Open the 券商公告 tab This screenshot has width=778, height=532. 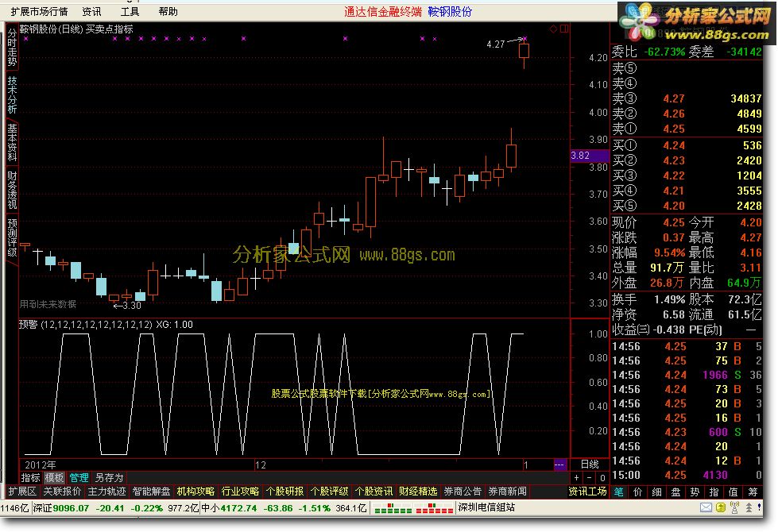coord(463,492)
